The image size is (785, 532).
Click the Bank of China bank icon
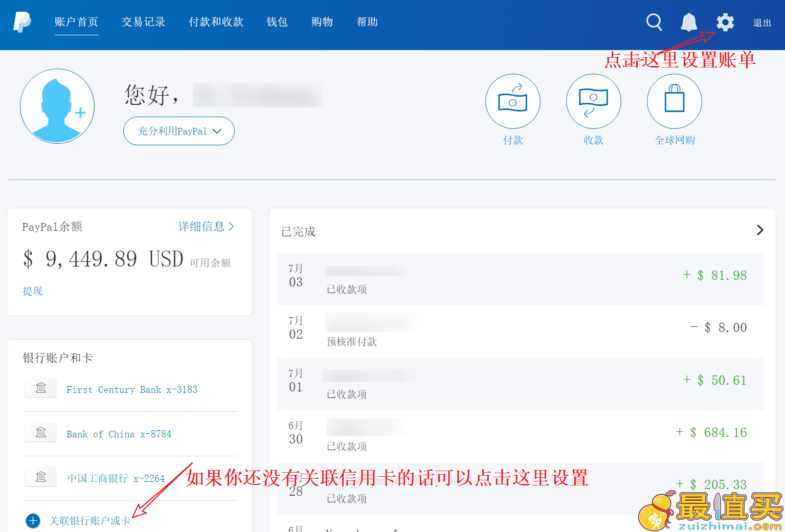[x=41, y=433]
